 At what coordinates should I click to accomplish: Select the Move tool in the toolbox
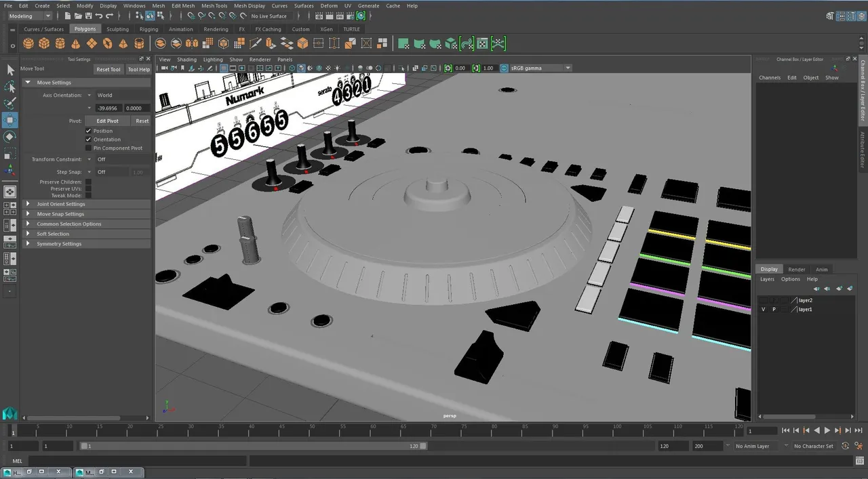click(x=10, y=121)
